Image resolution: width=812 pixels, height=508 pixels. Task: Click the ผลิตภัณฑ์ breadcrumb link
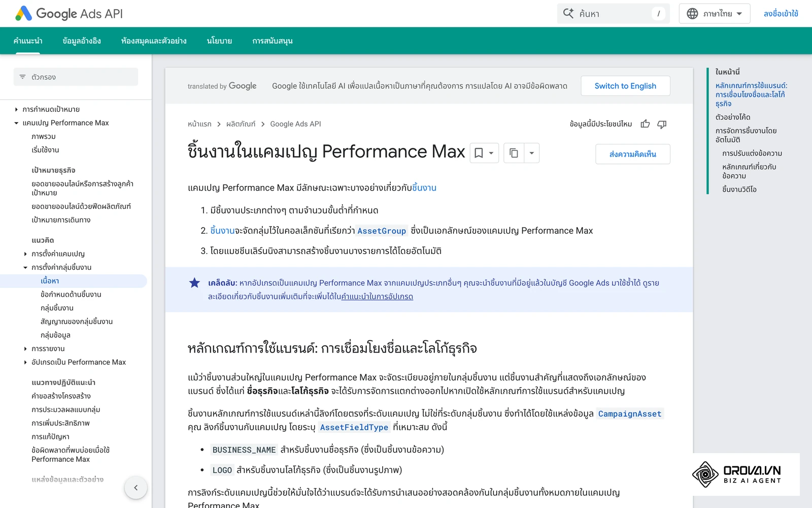(x=241, y=124)
